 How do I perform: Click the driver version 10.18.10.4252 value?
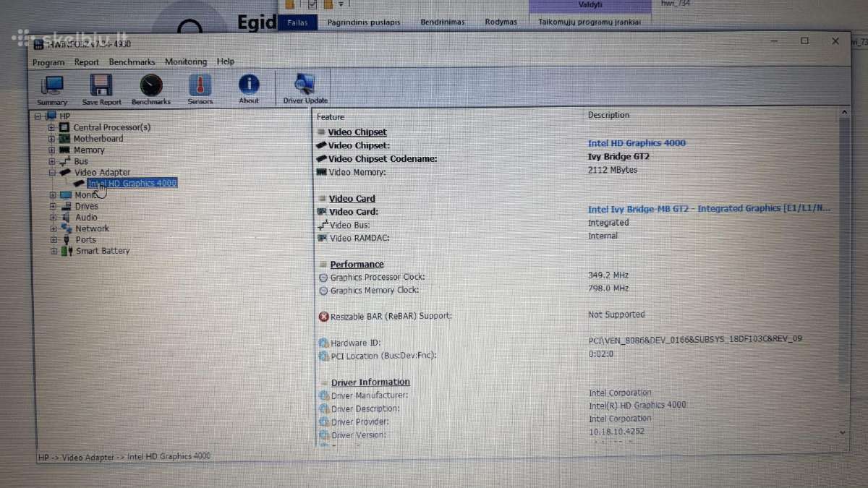point(616,432)
